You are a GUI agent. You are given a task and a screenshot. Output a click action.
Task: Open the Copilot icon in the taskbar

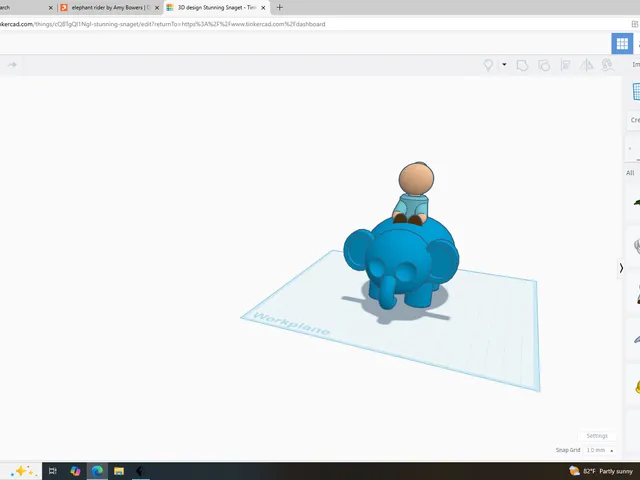pyautogui.click(x=75, y=471)
